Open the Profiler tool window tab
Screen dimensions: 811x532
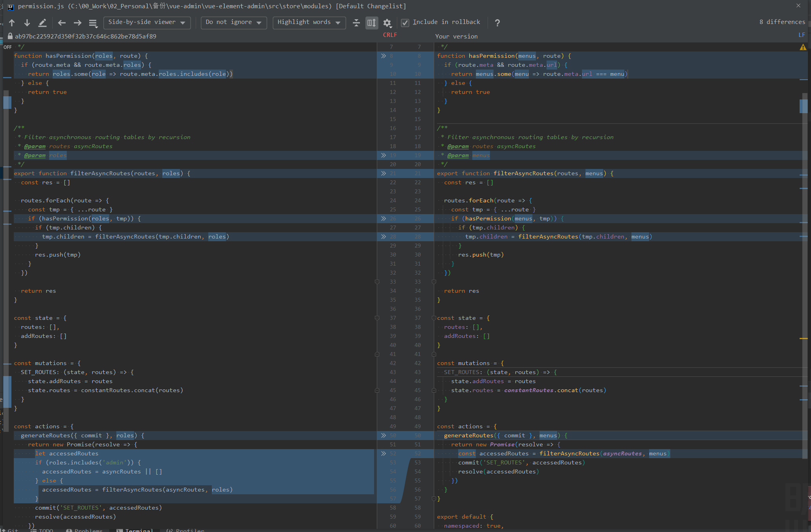(x=185, y=530)
